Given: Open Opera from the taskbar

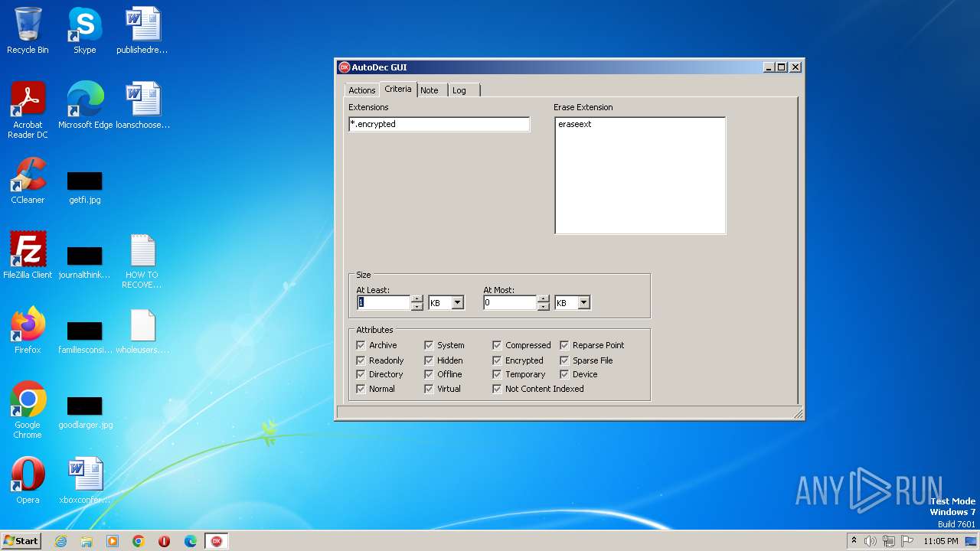Looking at the screenshot, I should click(165, 541).
